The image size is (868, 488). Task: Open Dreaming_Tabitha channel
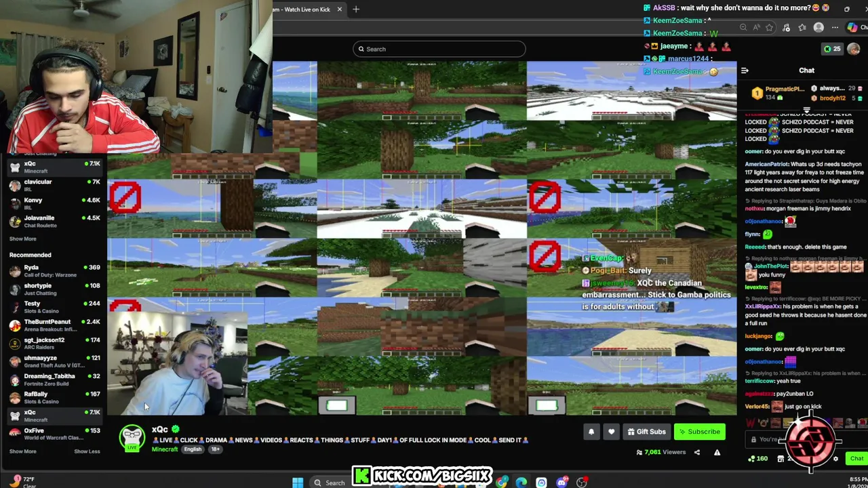(54, 380)
